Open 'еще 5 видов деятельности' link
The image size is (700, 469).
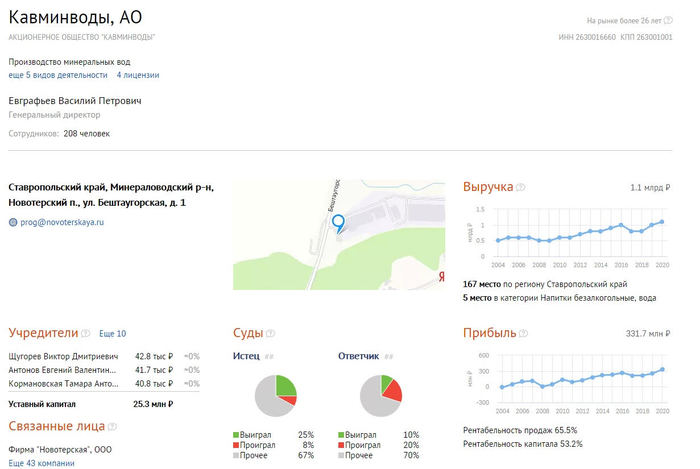(x=58, y=75)
